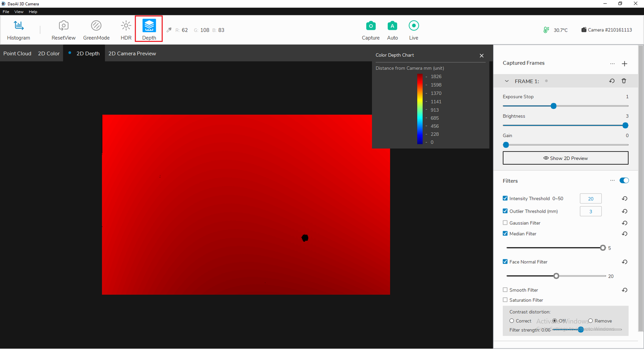The image size is (644, 350).
Task: Open the Filters more options menu
Action: click(612, 180)
